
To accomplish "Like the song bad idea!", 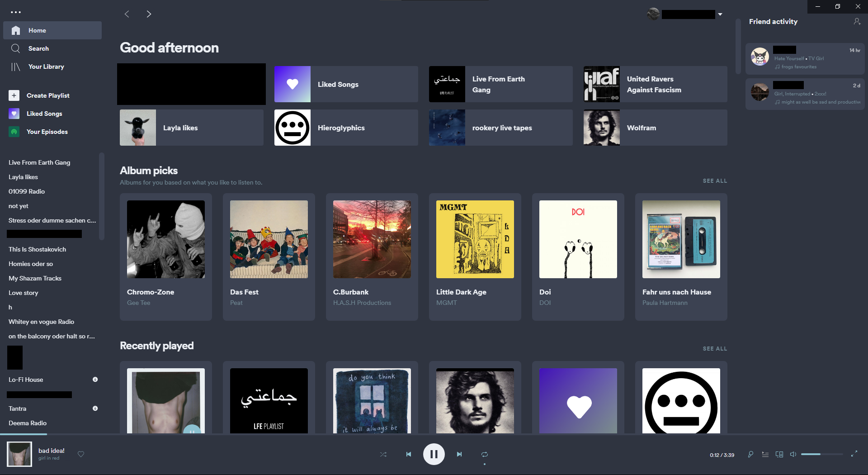I will click(x=81, y=454).
